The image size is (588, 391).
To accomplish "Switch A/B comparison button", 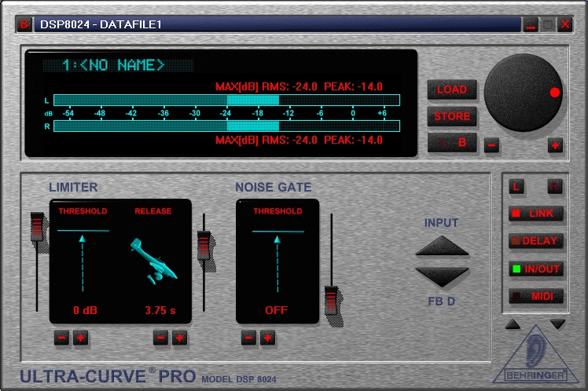I will coord(452,143).
